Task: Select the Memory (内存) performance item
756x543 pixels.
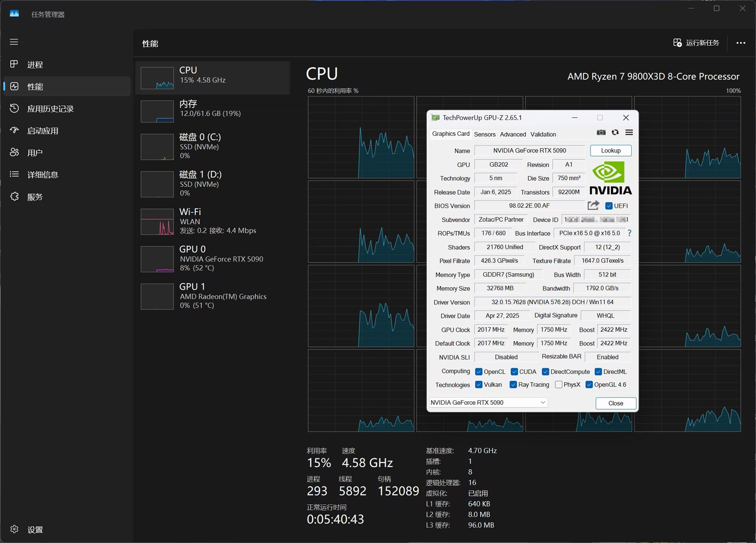Action: pyautogui.click(x=213, y=111)
